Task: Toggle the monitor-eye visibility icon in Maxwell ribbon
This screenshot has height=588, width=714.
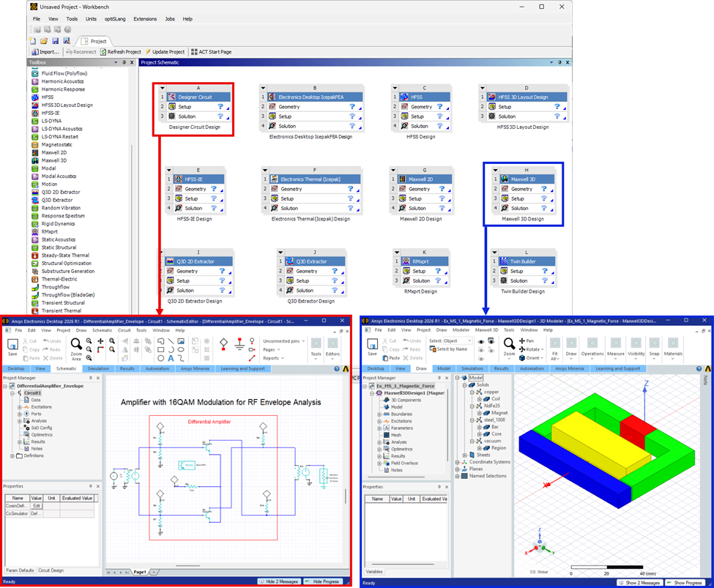Action: pos(491,341)
